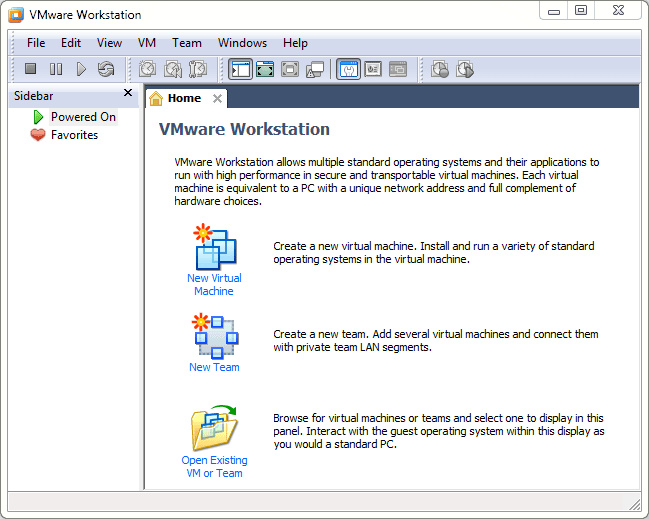Toggle the Show Sidebar toolbar icon

[240, 69]
